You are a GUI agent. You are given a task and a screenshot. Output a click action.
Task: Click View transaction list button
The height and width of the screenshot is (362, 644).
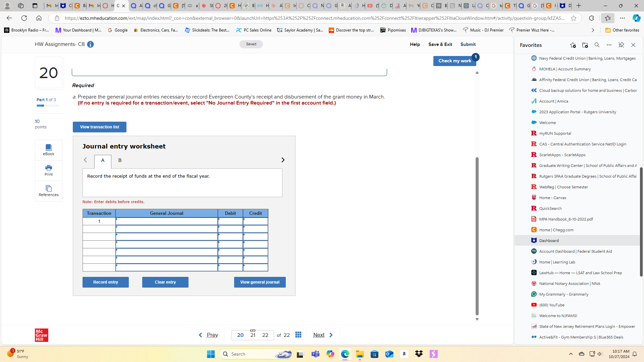(100, 127)
